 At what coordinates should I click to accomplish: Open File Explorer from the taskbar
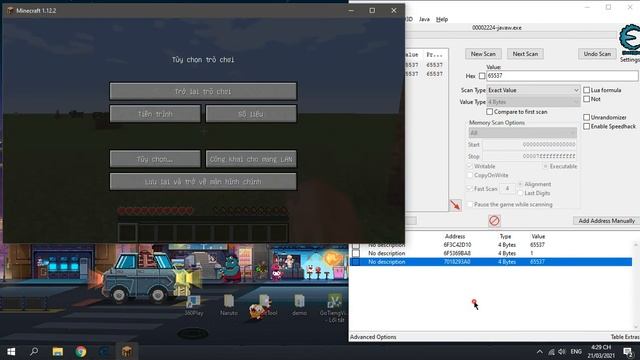click(58, 351)
